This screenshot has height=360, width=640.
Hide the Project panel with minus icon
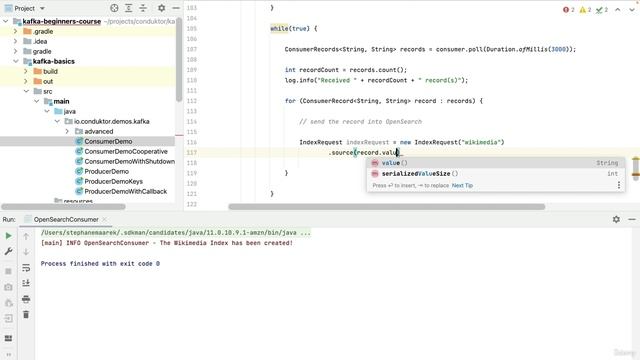[x=176, y=8]
